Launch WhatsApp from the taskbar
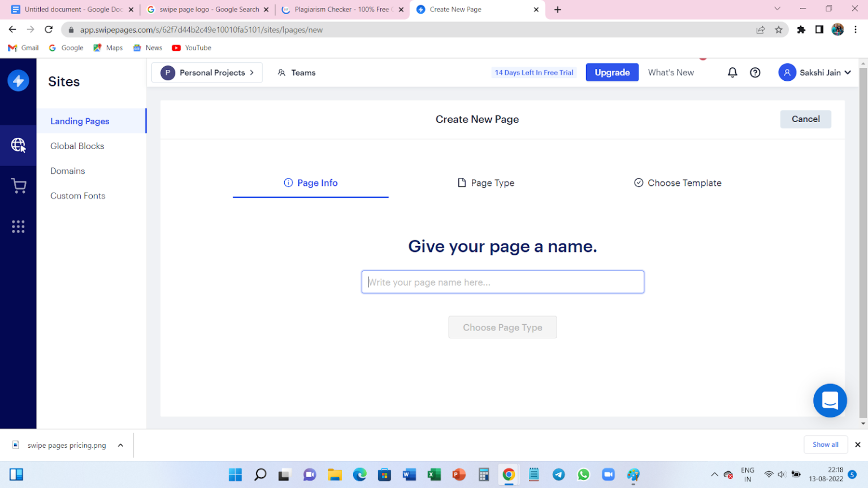868x488 pixels. click(584, 474)
